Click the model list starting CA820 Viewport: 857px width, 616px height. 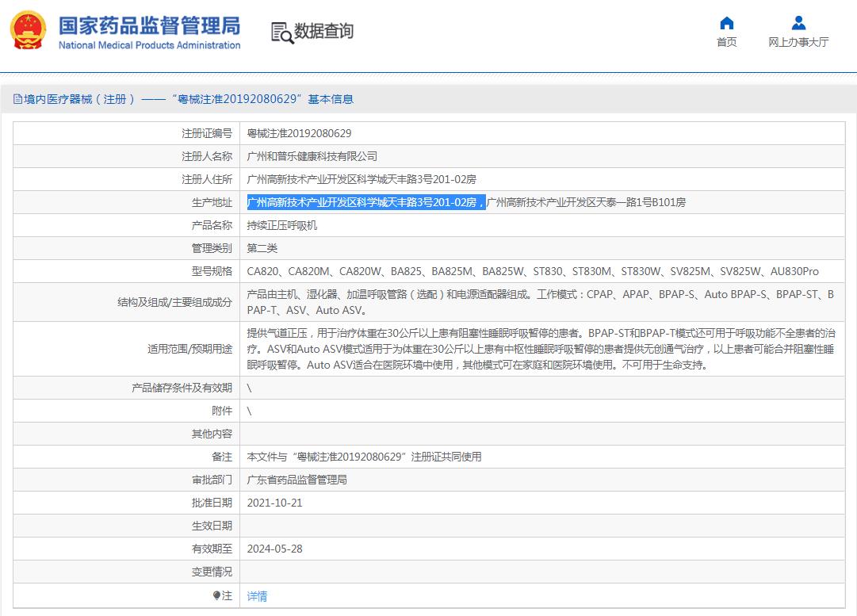click(x=533, y=271)
